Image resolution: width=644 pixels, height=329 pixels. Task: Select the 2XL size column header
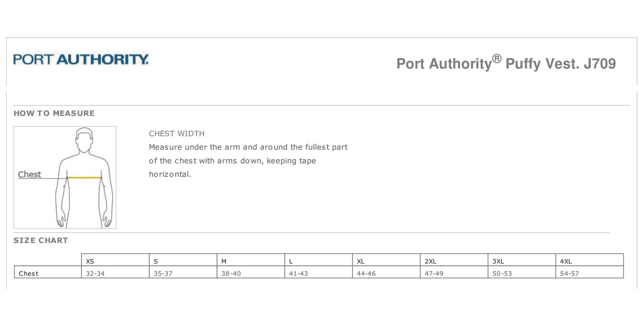[x=454, y=260]
